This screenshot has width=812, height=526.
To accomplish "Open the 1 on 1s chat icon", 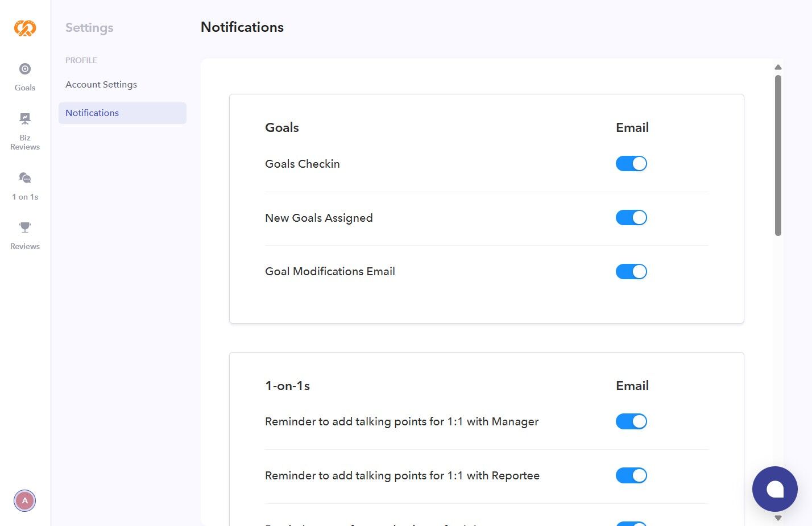I will 25,178.
